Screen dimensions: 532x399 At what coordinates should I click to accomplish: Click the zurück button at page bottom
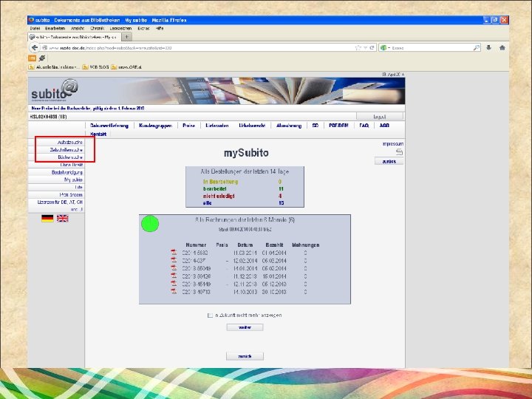[x=245, y=356]
